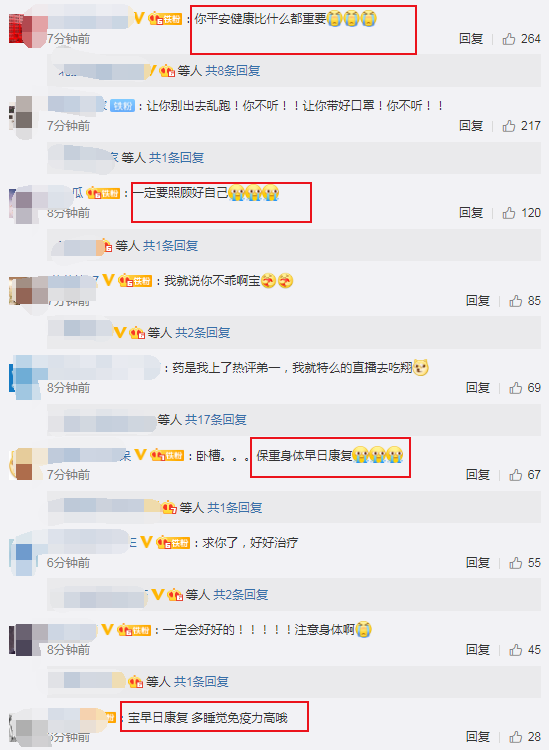Reply to the 求你了，好好治疗 comment
Image resolution: width=549 pixels, height=750 pixels.
coord(478,563)
